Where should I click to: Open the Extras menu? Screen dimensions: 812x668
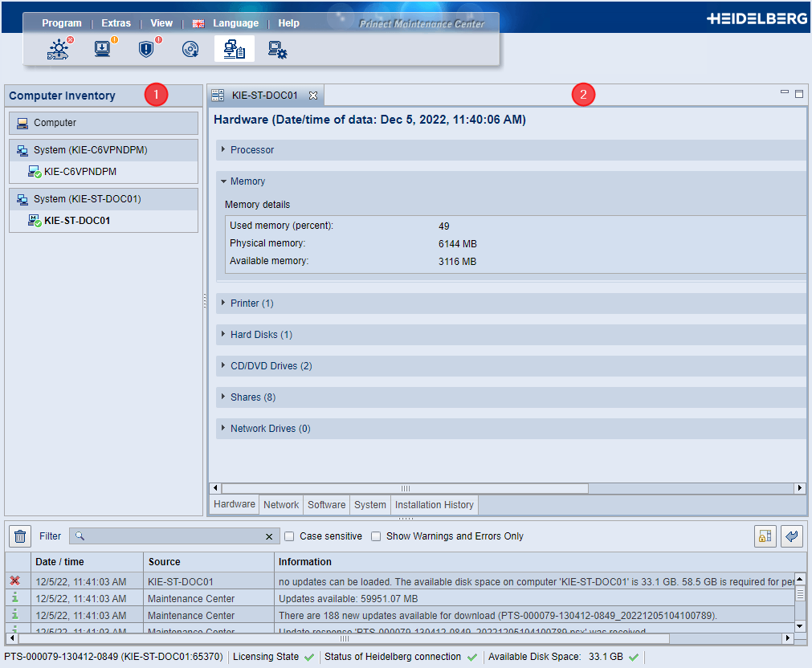[x=116, y=23]
